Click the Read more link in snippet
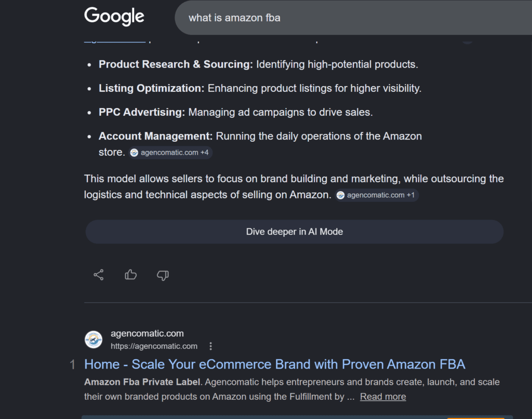The width and height of the screenshot is (532, 419). tap(383, 397)
